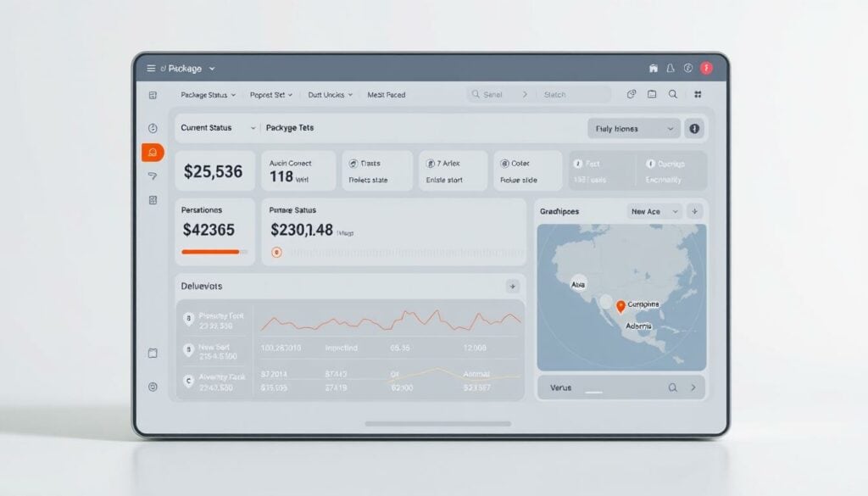Open the Package Status dropdown menu
Screen dimensions: 868x496
[209, 95]
